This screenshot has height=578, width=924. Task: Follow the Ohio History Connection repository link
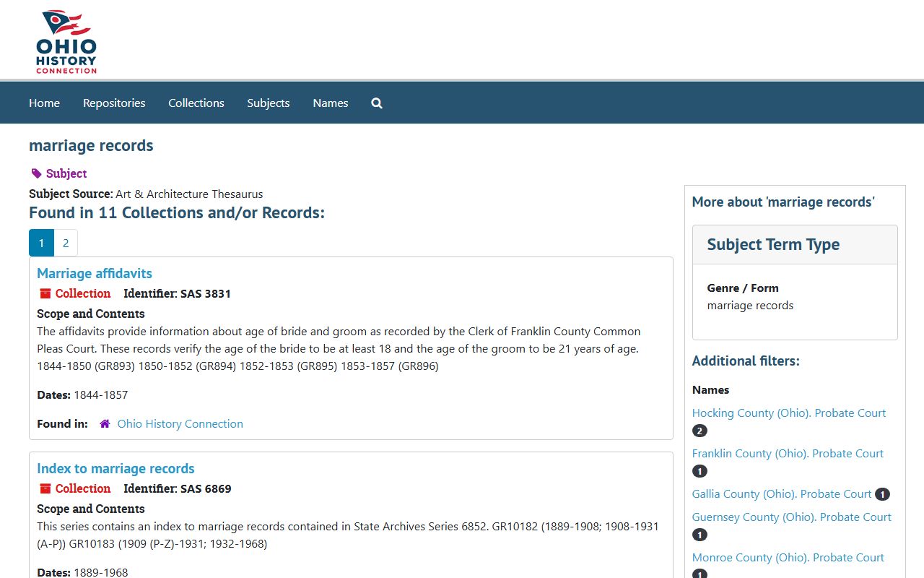[180, 423]
